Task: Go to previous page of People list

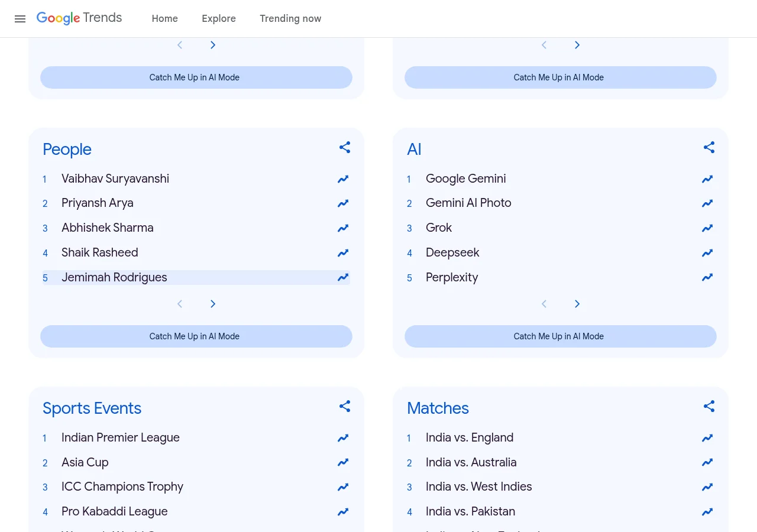Action: [180, 304]
